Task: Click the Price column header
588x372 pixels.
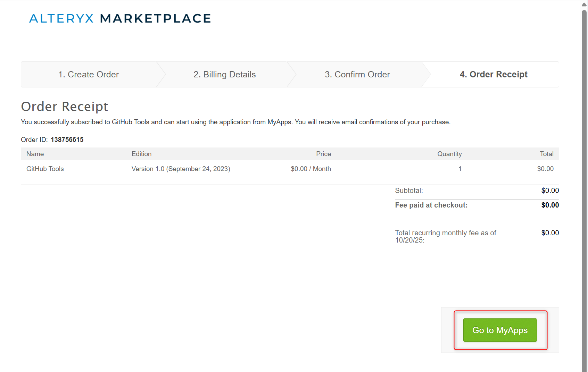Action: 323,154
